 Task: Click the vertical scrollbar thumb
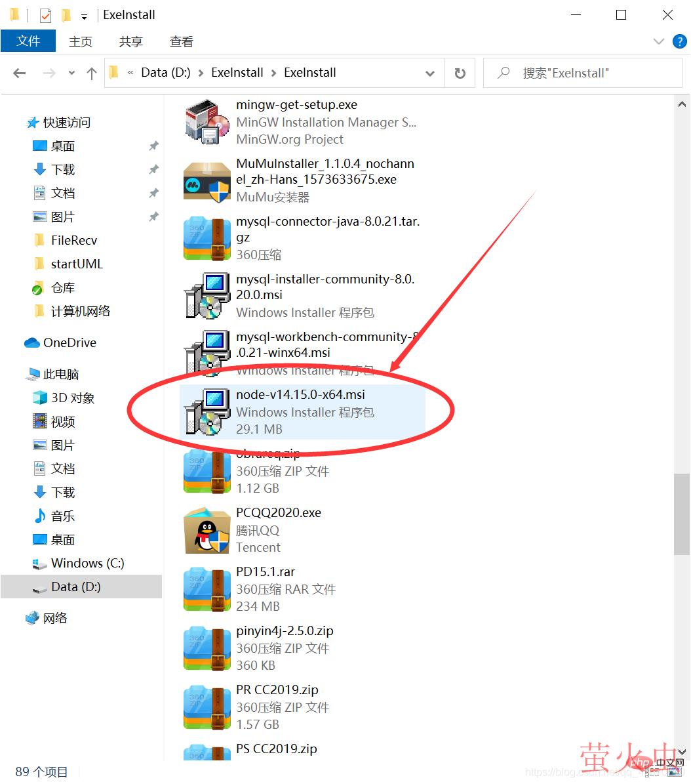682,514
